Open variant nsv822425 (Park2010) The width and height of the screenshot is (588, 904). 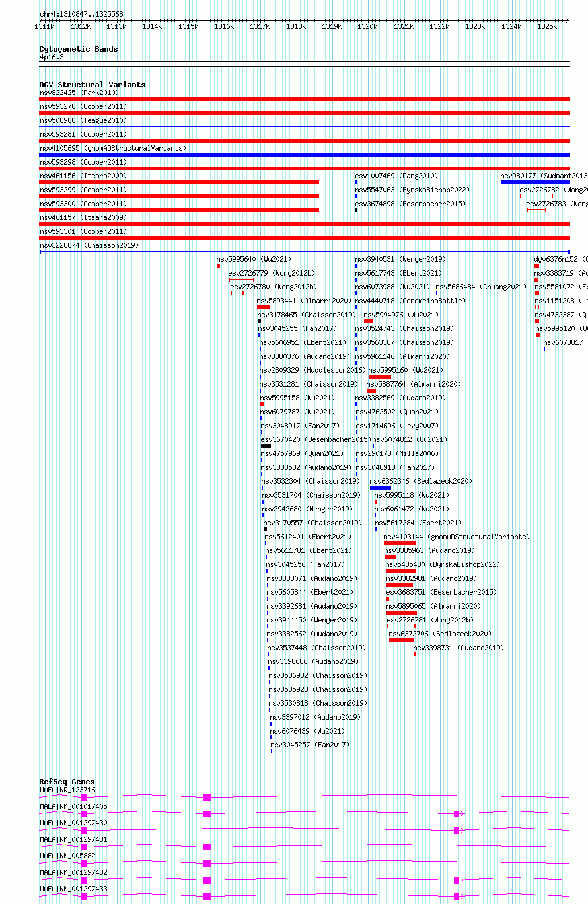(79, 93)
